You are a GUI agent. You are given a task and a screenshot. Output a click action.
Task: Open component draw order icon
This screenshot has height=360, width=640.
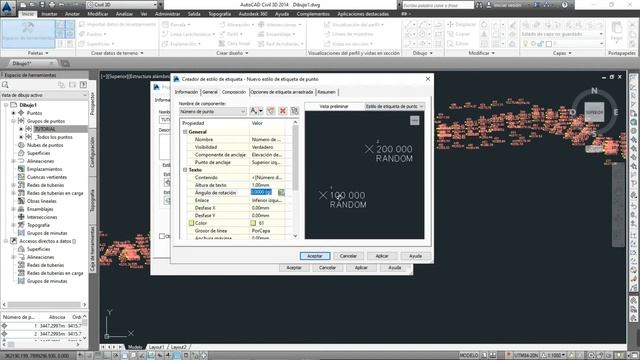coord(294,111)
